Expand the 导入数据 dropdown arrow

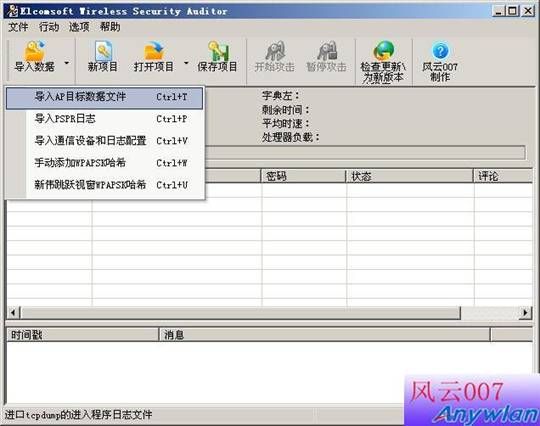(67, 63)
